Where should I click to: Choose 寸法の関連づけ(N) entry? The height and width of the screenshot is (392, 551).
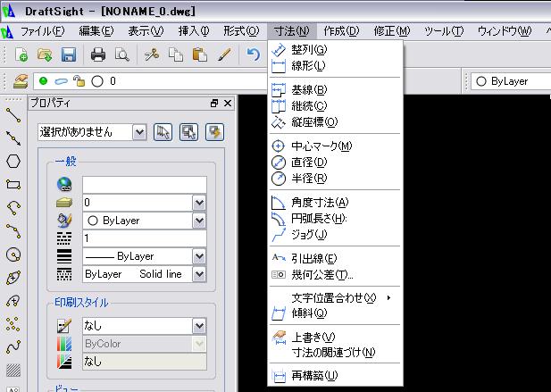(x=335, y=353)
